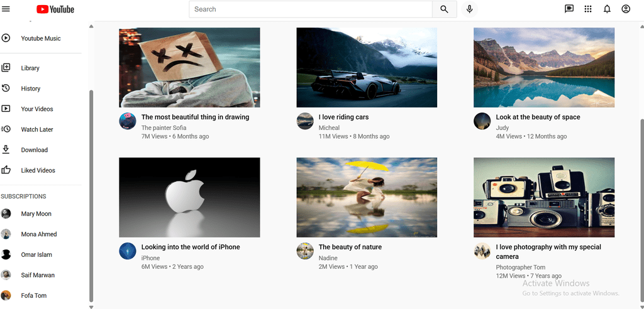The height and width of the screenshot is (309, 644).
Task: Open Fofa Tom's avatar
Action: (6, 295)
